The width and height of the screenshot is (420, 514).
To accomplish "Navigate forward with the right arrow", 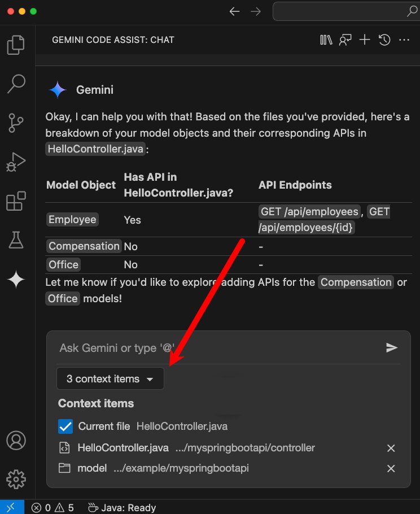I will [256, 12].
